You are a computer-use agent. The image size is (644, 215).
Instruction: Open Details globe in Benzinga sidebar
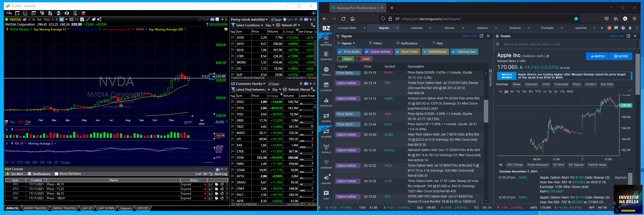[x=326, y=71]
